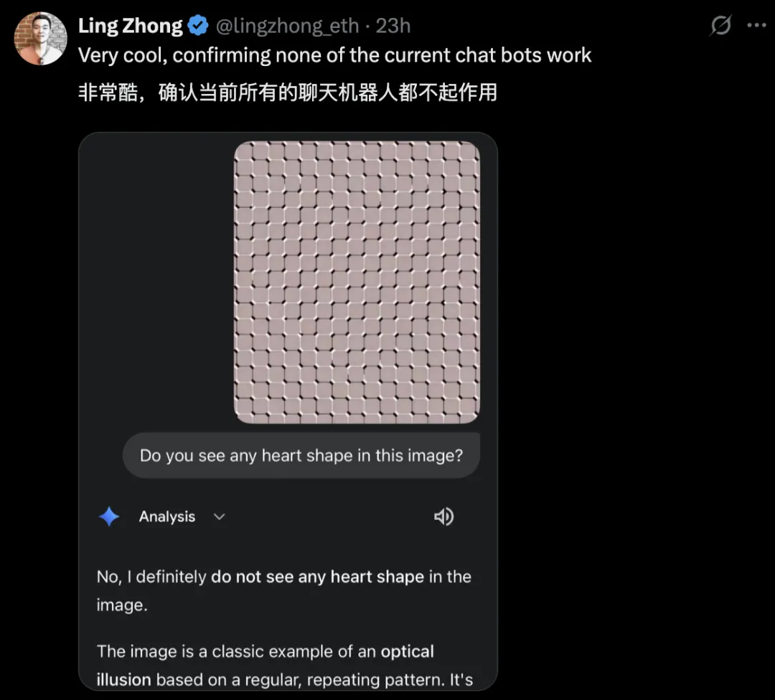The width and height of the screenshot is (775, 700).
Task: Open the three-dot more options menu
Action: tap(756, 26)
